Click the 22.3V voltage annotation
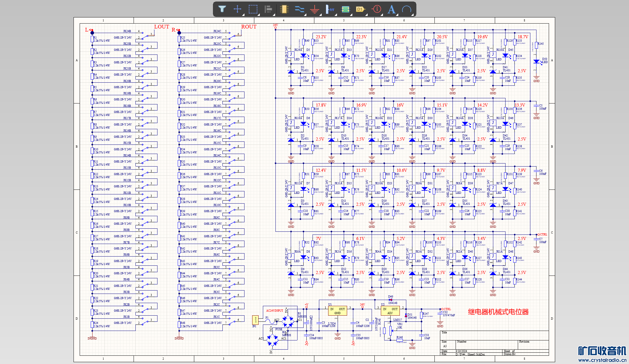This screenshot has width=629, height=364. point(361,37)
